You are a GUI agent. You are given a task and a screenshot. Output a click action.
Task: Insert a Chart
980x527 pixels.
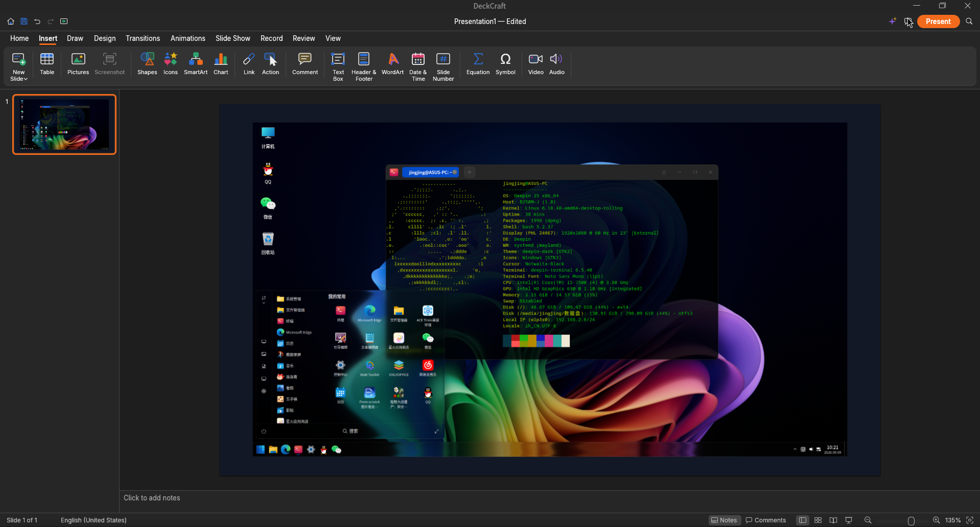[221, 64]
